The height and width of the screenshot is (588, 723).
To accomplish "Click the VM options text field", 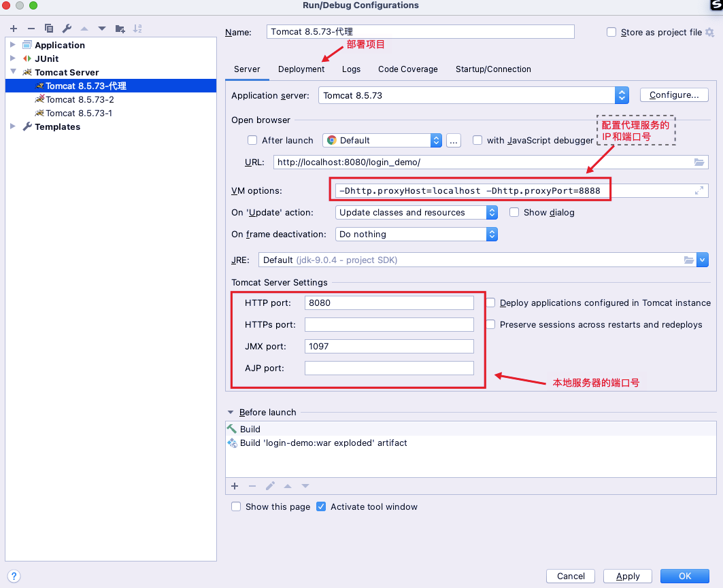I will coord(522,190).
